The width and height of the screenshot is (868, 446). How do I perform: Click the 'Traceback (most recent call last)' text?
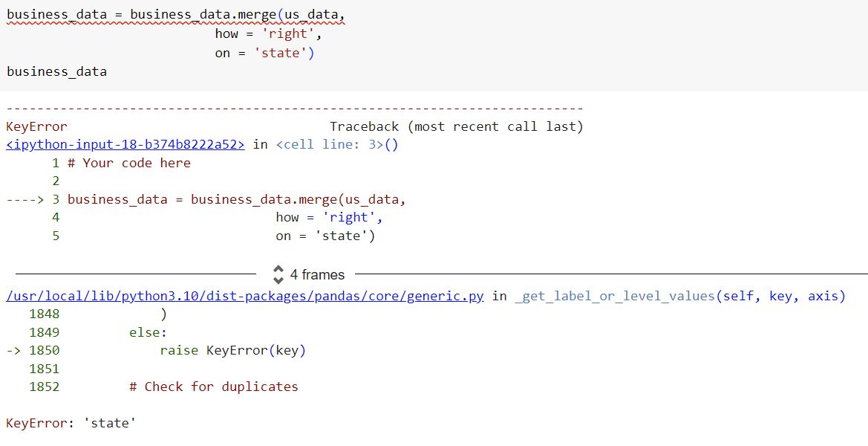pos(456,126)
